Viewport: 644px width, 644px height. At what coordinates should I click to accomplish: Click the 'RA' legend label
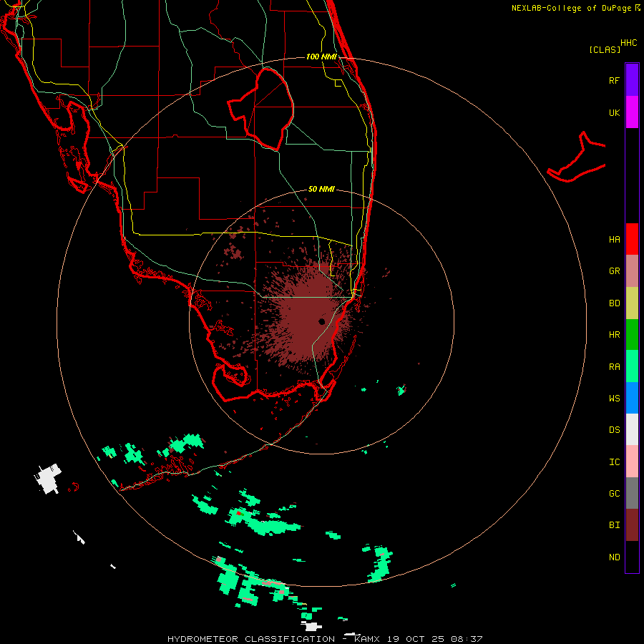click(614, 367)
